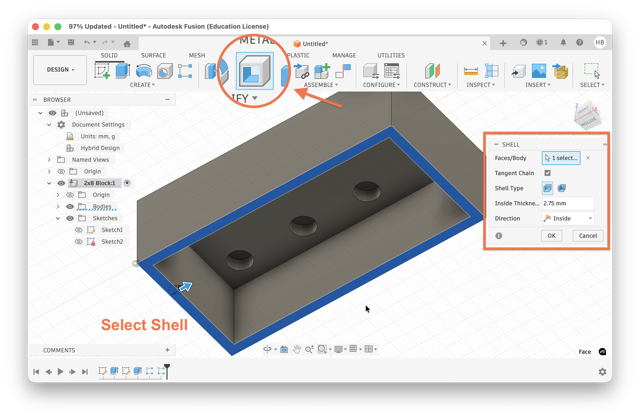Click the Insert Canvas image icon
Viewport: 640px width, 419px height.
coord(539,71)
